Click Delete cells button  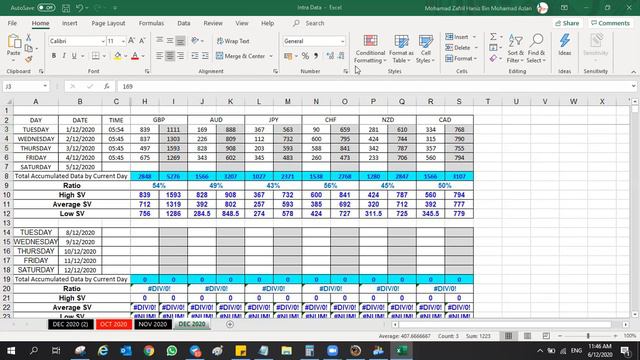(458, 48)
